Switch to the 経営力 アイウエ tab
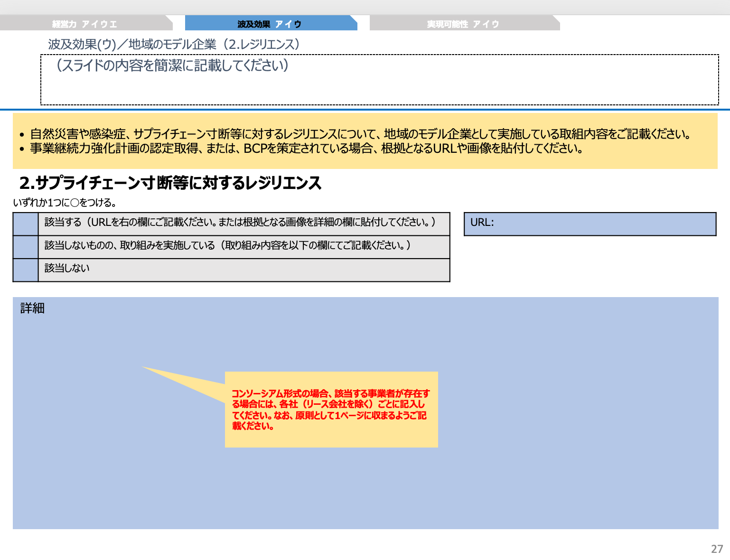Viewport: 730px width, 560px height. click(84, 23)
